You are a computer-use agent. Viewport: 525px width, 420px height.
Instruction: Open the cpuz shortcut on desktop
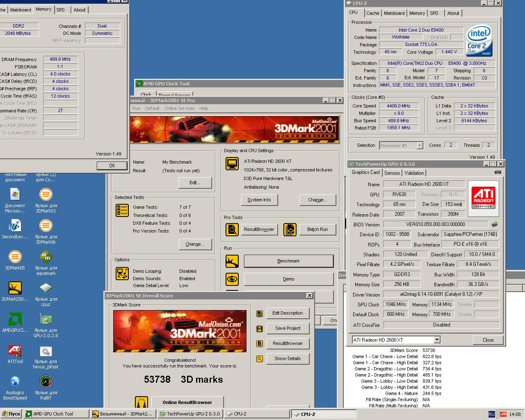(x=46, y=288)
